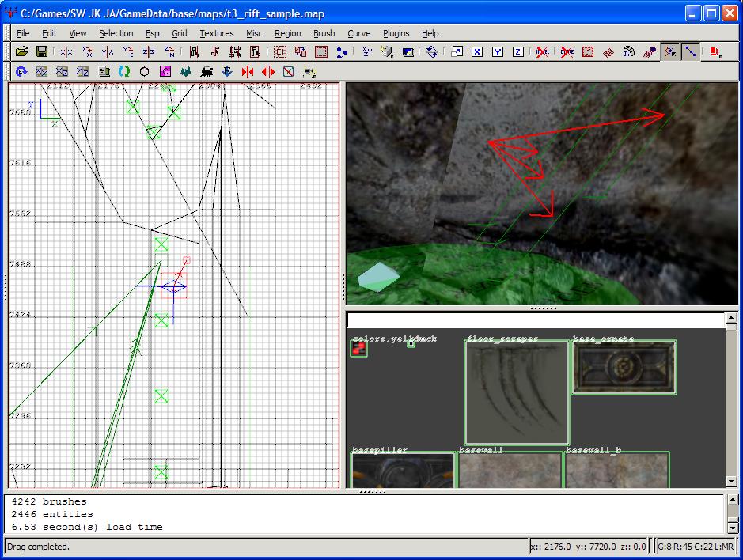The image size is (743, 560).
Task: Click the XY plugin toolbar icon
Action: click(42, 71)
